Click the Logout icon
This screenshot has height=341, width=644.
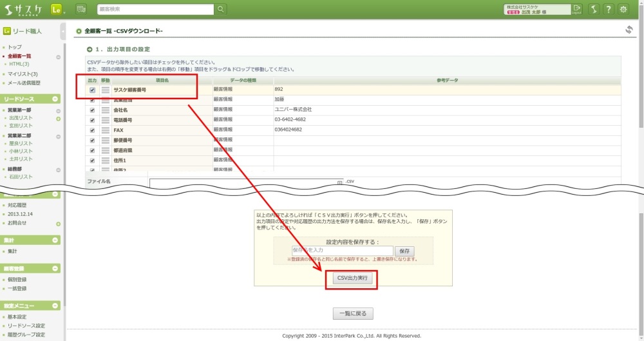(x=576, y=9)
